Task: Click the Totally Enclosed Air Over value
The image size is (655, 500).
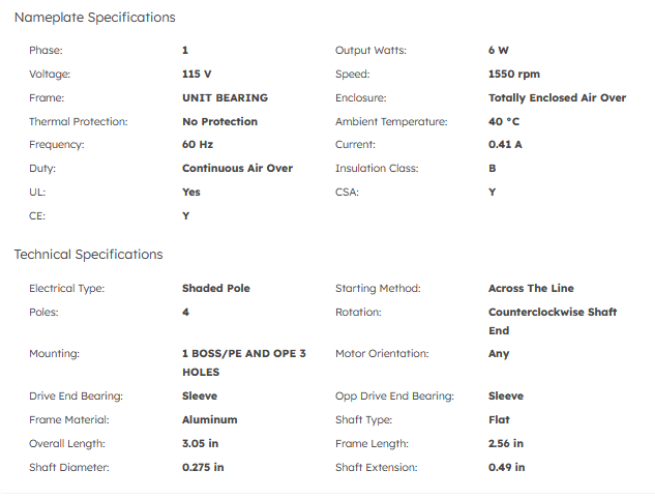Action: (x=557, y=98)
